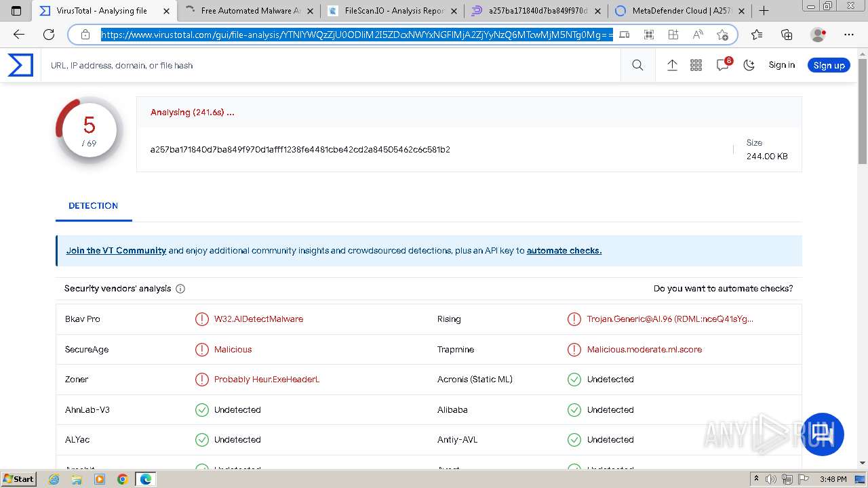Click the Malicious.moderate.ml.score Trapmine result
This screenshot has height=488, width=868.
(644, 350)
